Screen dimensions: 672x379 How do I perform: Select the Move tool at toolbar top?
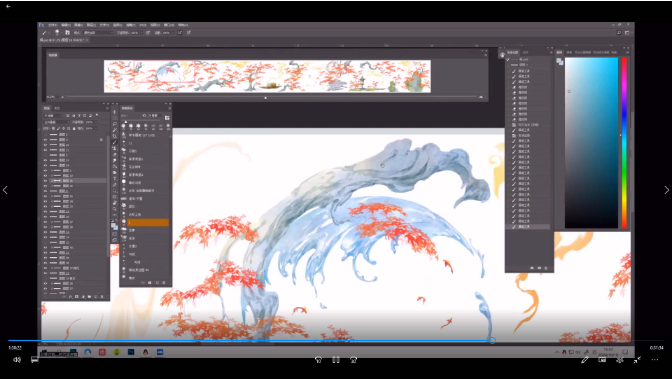click(115, 112)
